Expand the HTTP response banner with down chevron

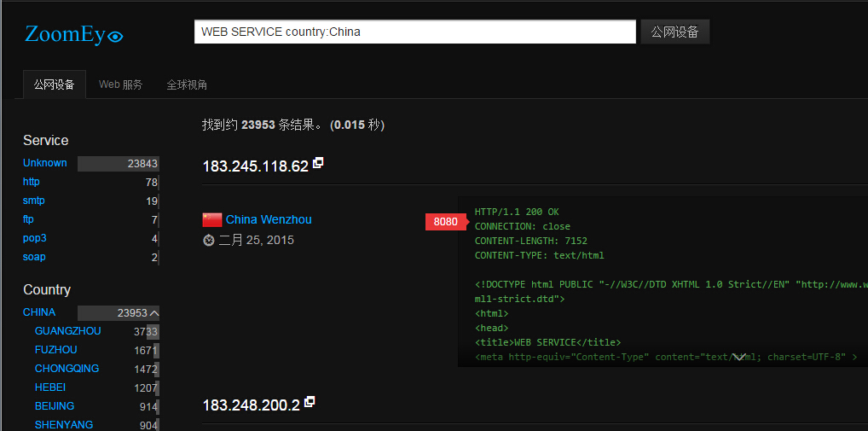738,358
